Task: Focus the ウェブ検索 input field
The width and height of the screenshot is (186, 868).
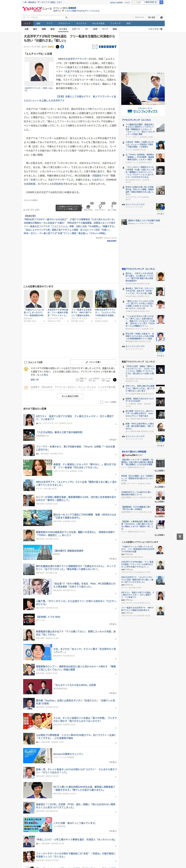Action: 137,2
